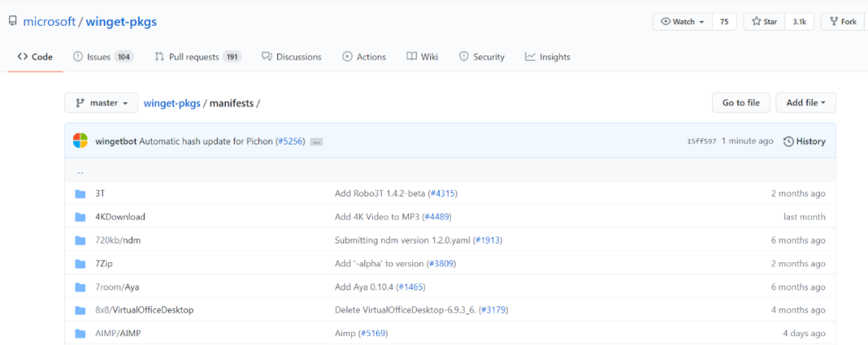Open pull request #3179 link

(493, 310)
